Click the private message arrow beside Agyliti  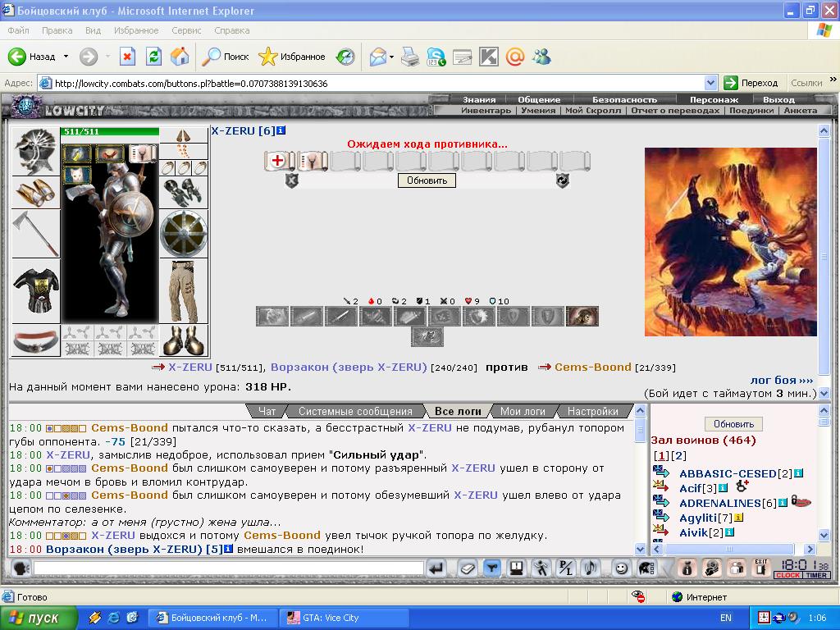(x=661, y=517)
